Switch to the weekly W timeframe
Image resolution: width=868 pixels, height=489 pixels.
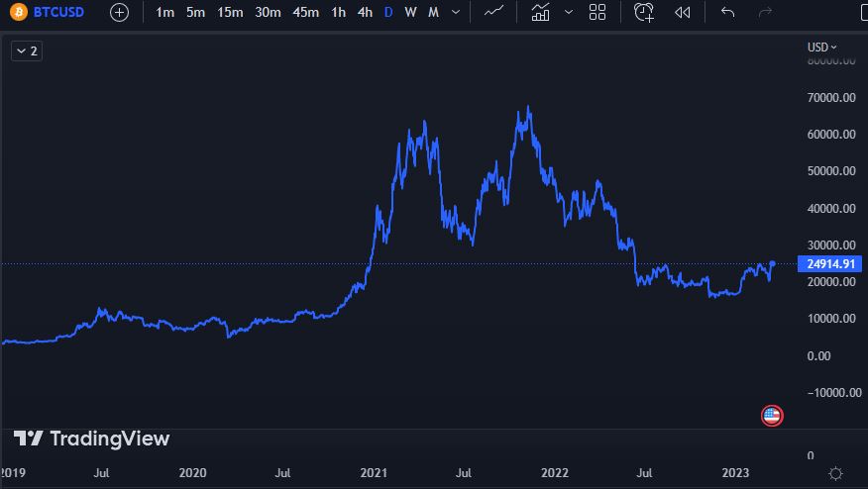410,12
